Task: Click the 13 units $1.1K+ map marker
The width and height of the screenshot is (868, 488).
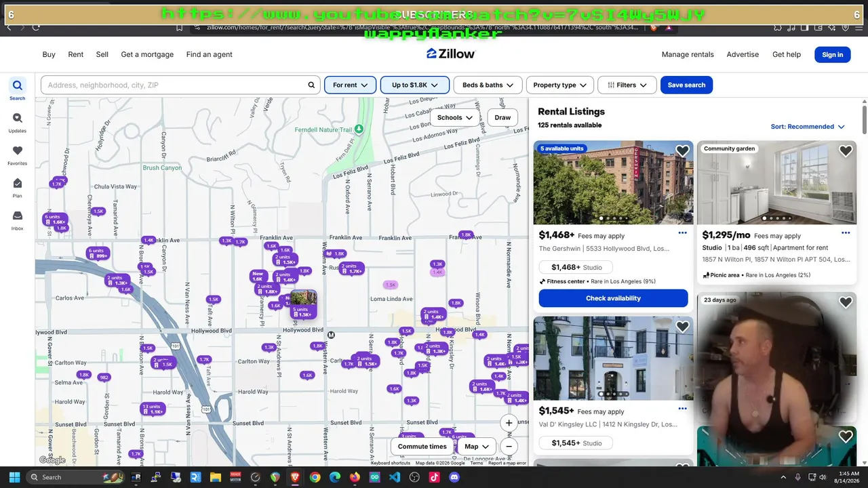Action: tap(152, 409)
